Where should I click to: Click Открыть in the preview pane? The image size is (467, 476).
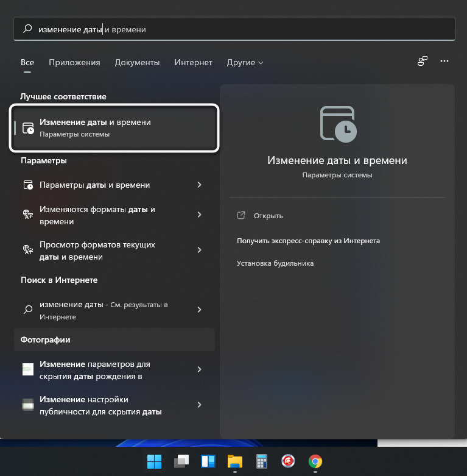pyautogui.click(x=268, y=216)
